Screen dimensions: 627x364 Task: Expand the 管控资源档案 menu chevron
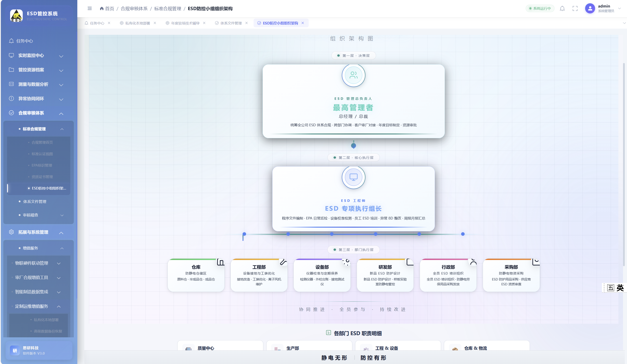pos(61,71)
